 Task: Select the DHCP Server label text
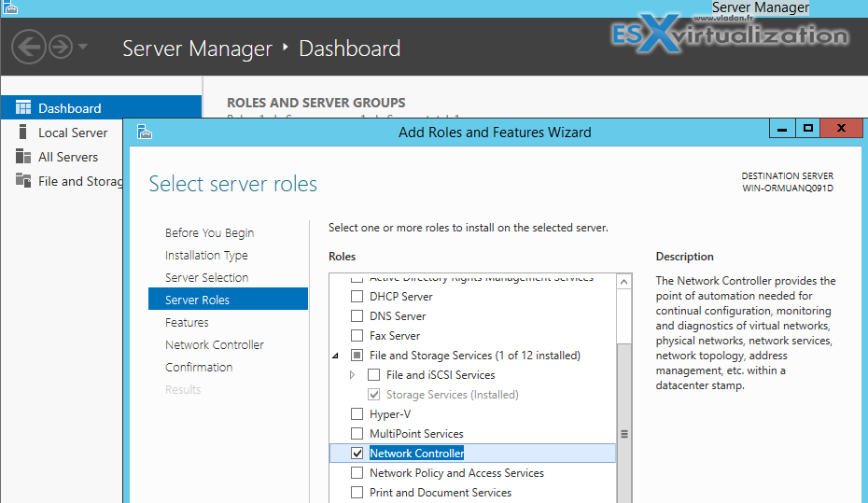coord(400,297)
